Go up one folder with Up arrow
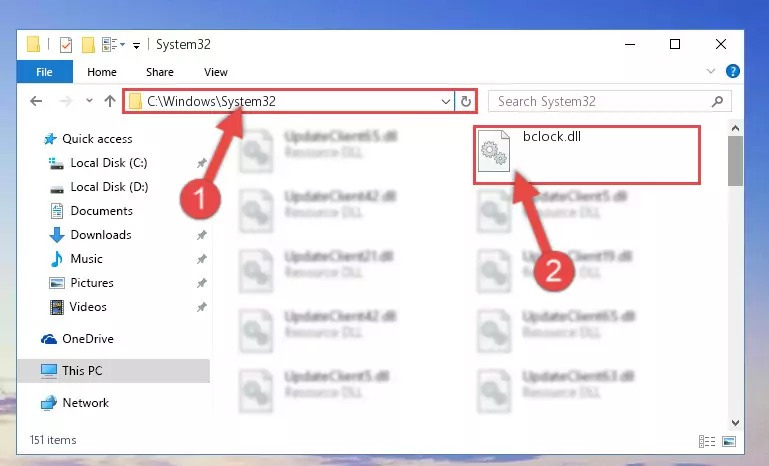Screen dimensions: 769x466 110,101
